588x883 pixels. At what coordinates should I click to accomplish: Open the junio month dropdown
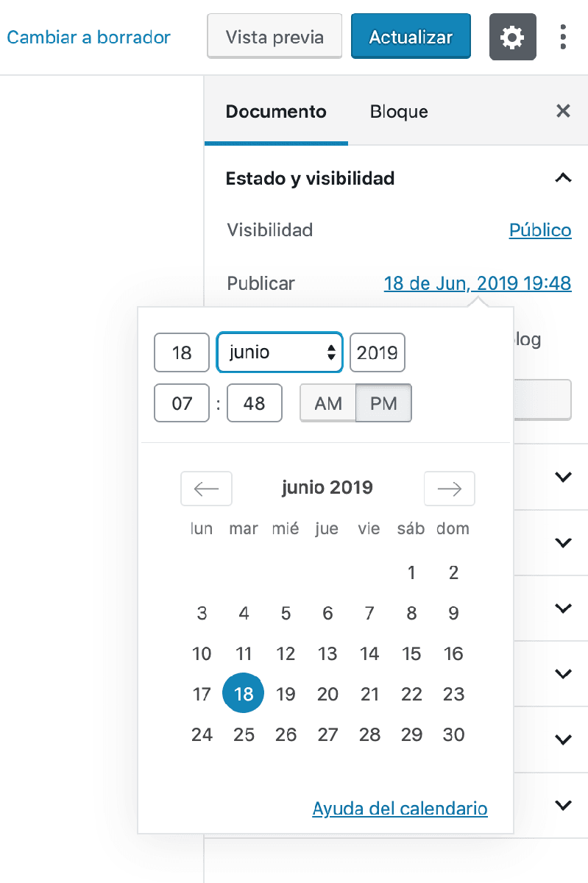(280, 352)
